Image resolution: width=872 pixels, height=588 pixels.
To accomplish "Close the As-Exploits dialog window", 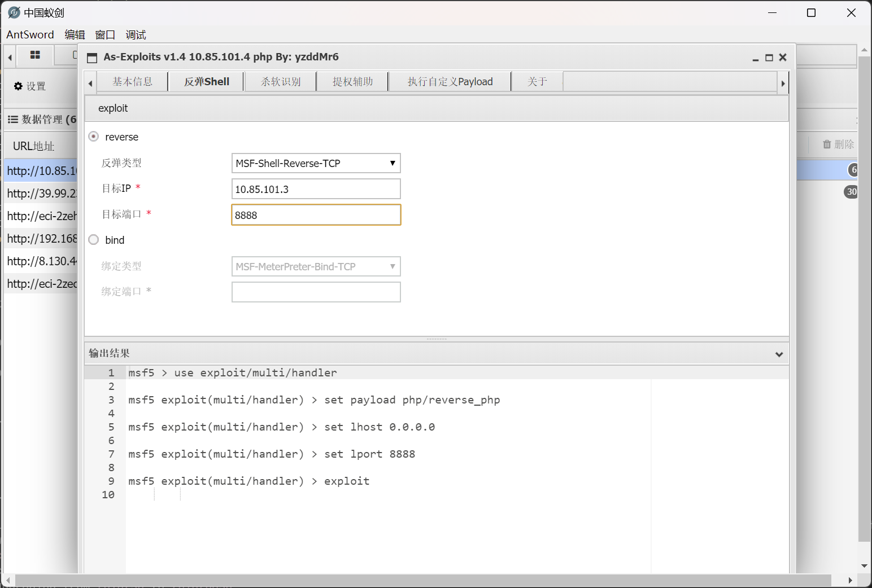I will pos(783,57).
